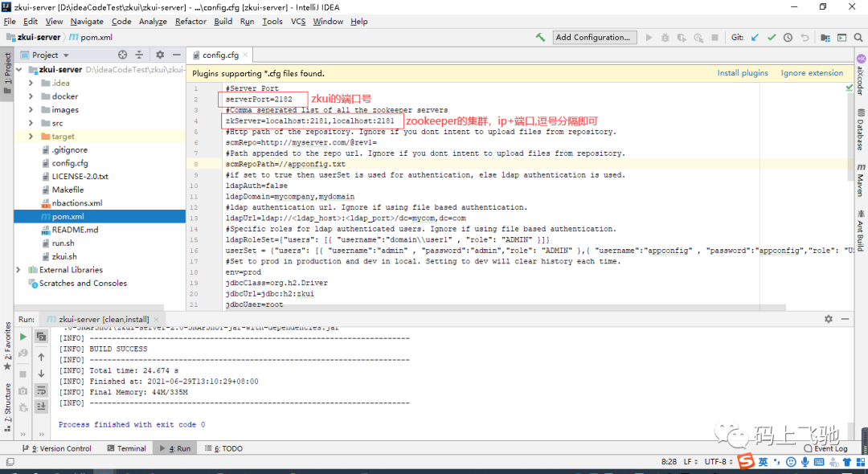Open Project panel settings gear
Viewport: 868px width, 474px height.
pyautogui.click(x=160, y=55)
